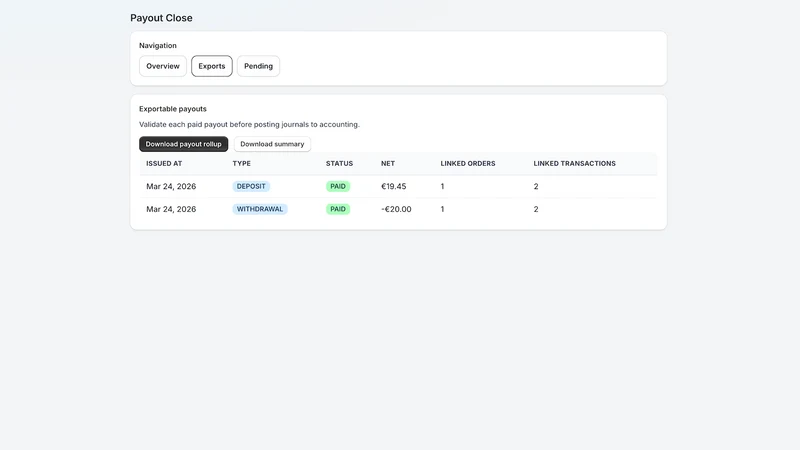This screenshot has height=450, width=800.
Task: Click the Download summary button
Action: click(x=272, y=144)
